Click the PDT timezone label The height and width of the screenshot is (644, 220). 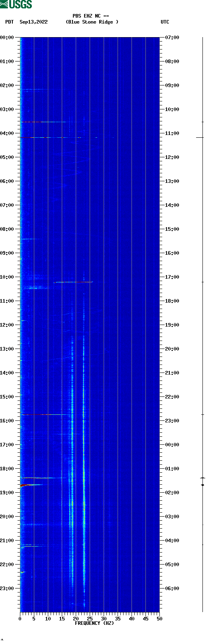pyautogui.click(x=9, y=22)
